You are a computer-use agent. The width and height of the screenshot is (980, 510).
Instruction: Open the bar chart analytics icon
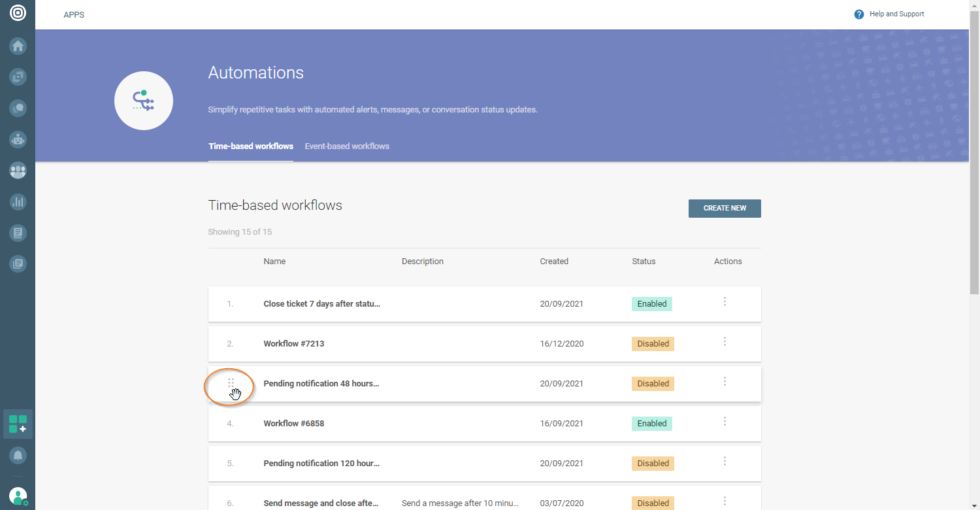[18, 202]
